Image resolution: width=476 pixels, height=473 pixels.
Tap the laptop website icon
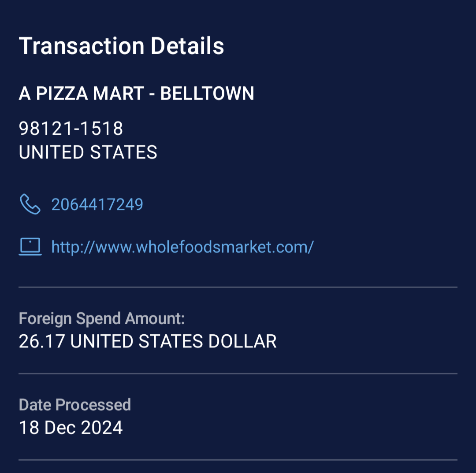30,247
